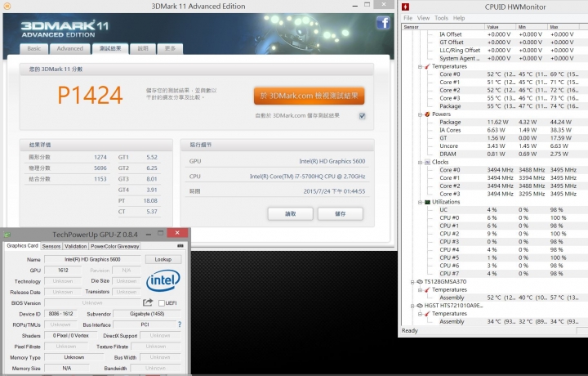Switch to the Advanced tab in 3DMark
The width and height of the screenshot is (588, 376).
point(70,49)
